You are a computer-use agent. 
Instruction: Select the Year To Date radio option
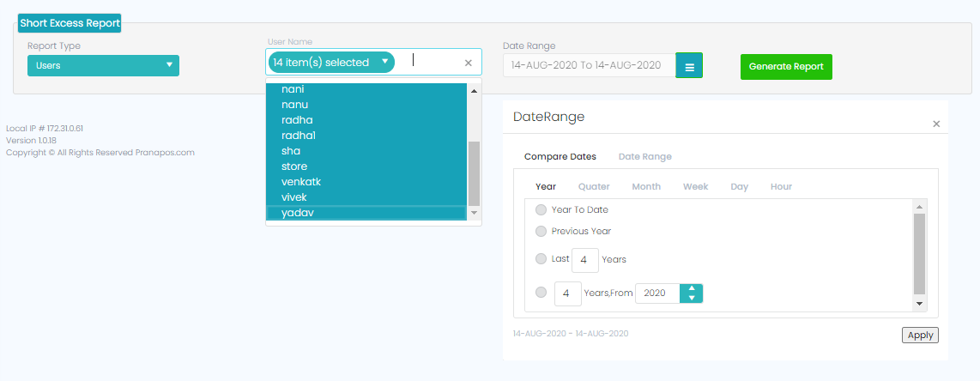[541, 209]
